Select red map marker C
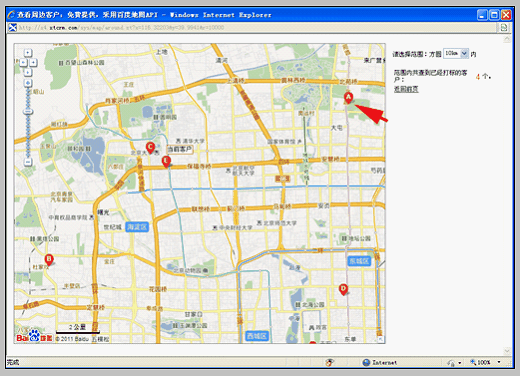 click(x=150, y=148)
